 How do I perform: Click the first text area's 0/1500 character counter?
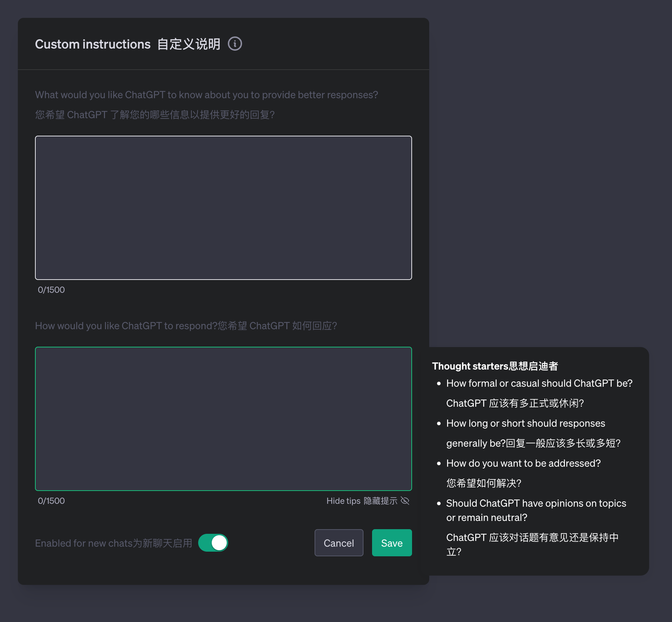click(x=51, y=290)
